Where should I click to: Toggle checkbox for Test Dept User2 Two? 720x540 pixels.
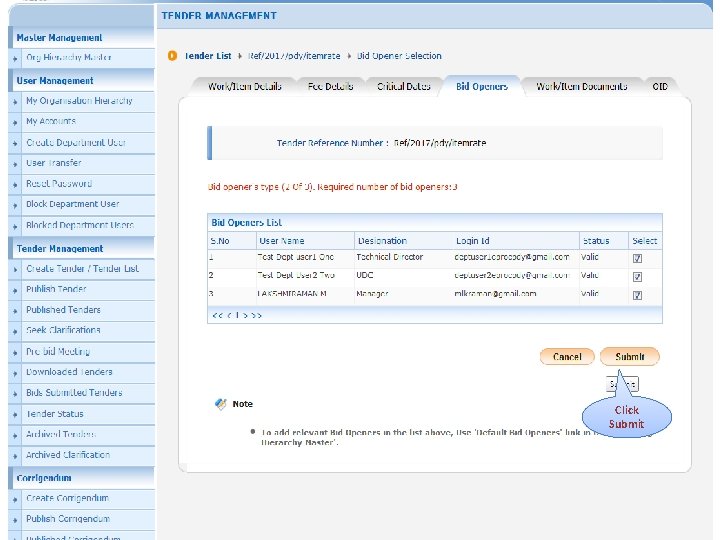tap(637, 276)
